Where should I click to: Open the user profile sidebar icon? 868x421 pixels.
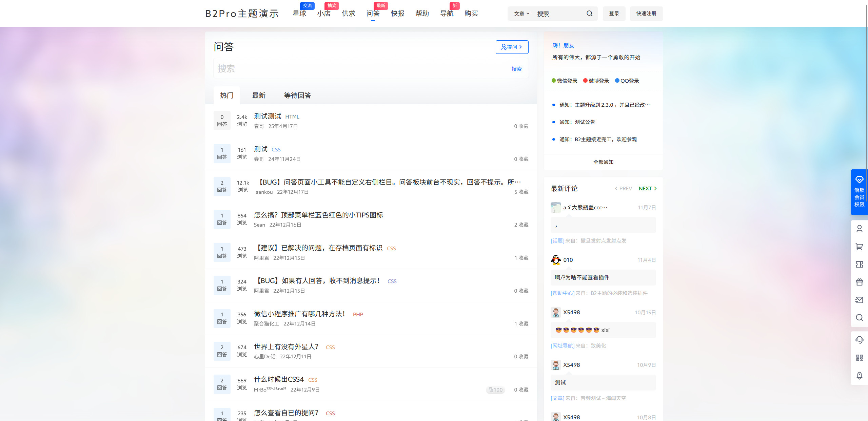pos(860,229)
